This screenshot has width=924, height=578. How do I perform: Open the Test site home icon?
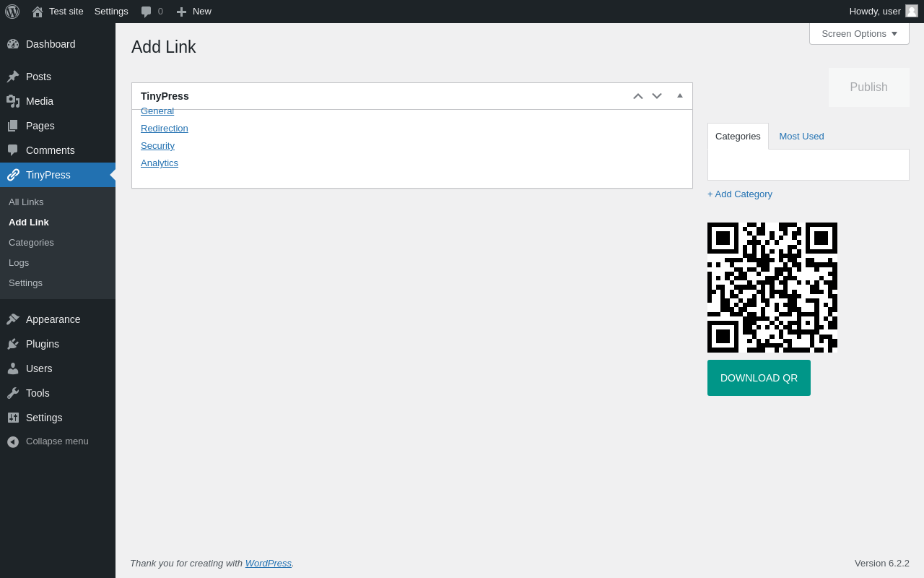coord(38,12)
